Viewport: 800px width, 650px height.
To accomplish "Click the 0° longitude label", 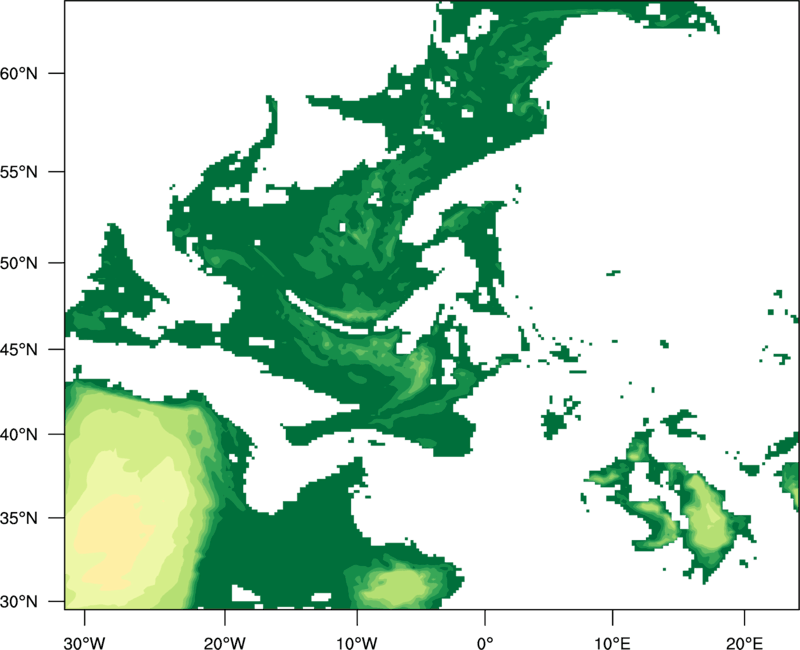I will pos(485,643).
